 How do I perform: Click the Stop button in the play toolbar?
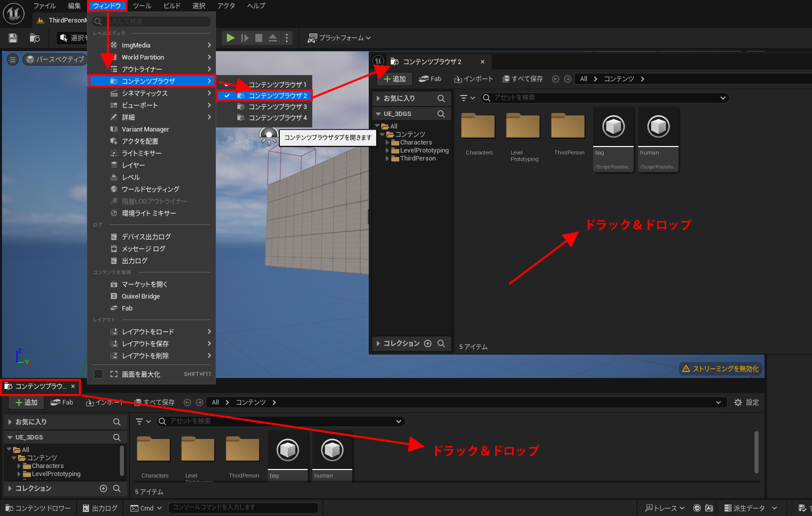(x=258, y=37)
